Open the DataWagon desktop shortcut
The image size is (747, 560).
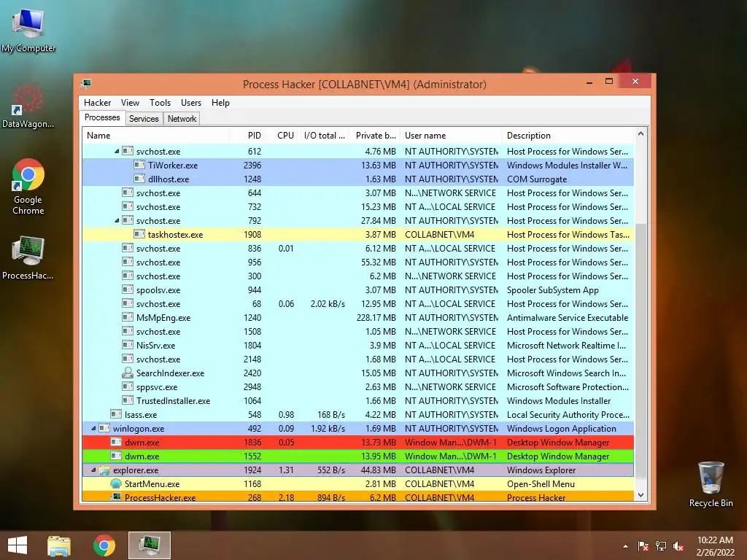pos(28,106)
